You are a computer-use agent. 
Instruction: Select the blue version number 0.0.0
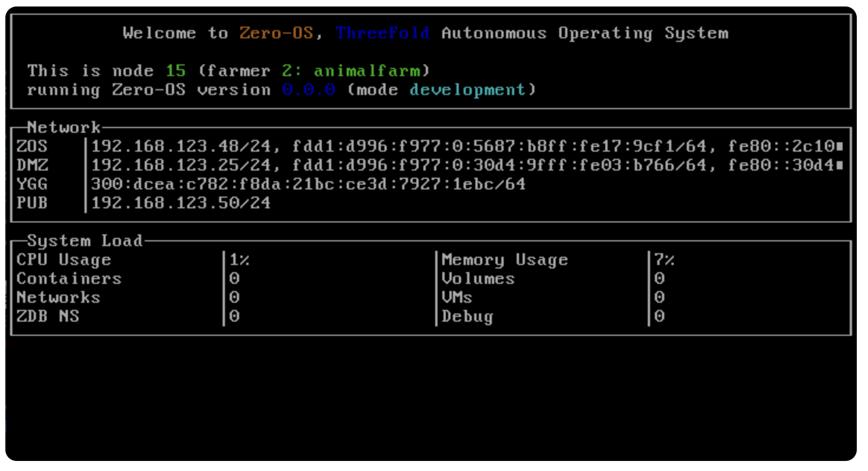(x=309, y=90)
